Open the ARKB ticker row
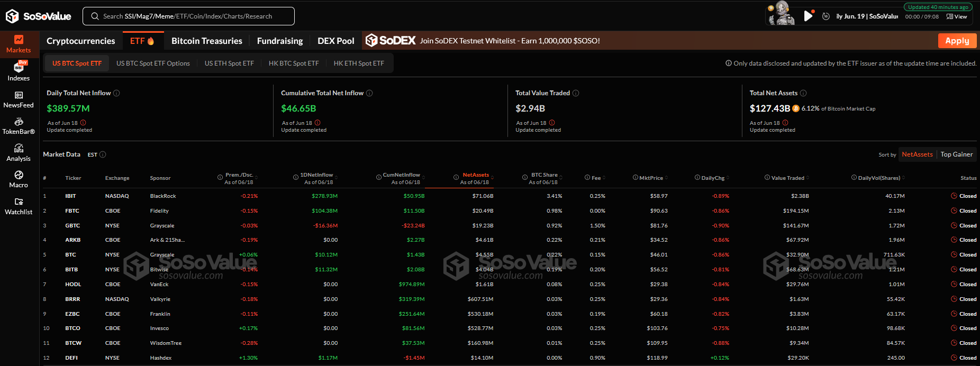 [x=510, y=240]
